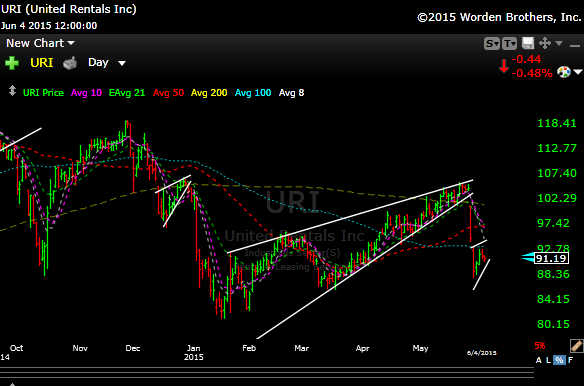Switch to A arithmetic scale mode
This screenshot has width=584, height=386.
(x=539, y=360)
